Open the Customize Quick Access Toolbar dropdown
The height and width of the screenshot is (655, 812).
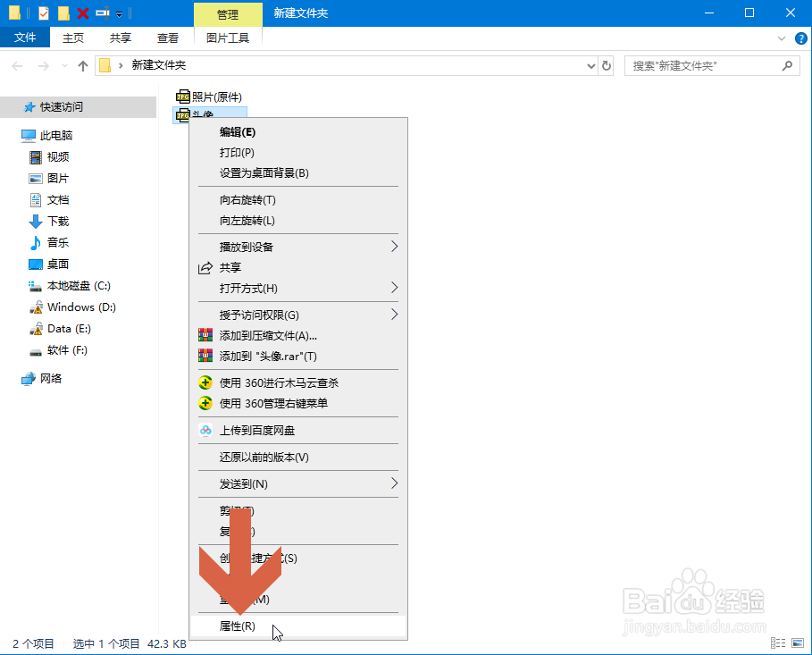(x=119, y=14)
